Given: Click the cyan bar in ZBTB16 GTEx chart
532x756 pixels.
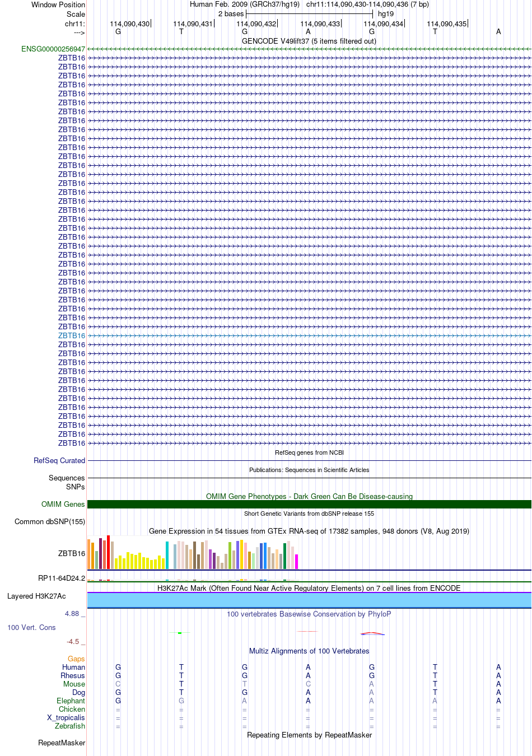Looking at the screenshot, I should (x=167, y=556).
